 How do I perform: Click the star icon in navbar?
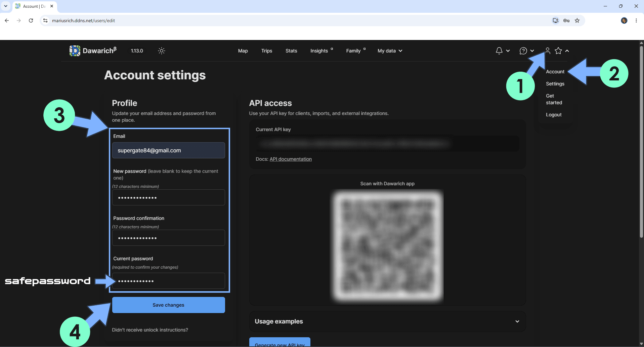[558, 51]
